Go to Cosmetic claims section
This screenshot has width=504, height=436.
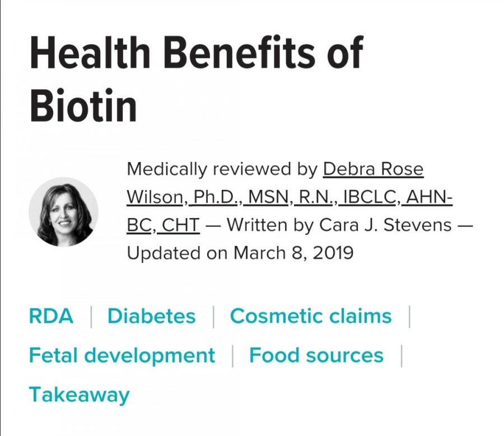tap(311, 316)
